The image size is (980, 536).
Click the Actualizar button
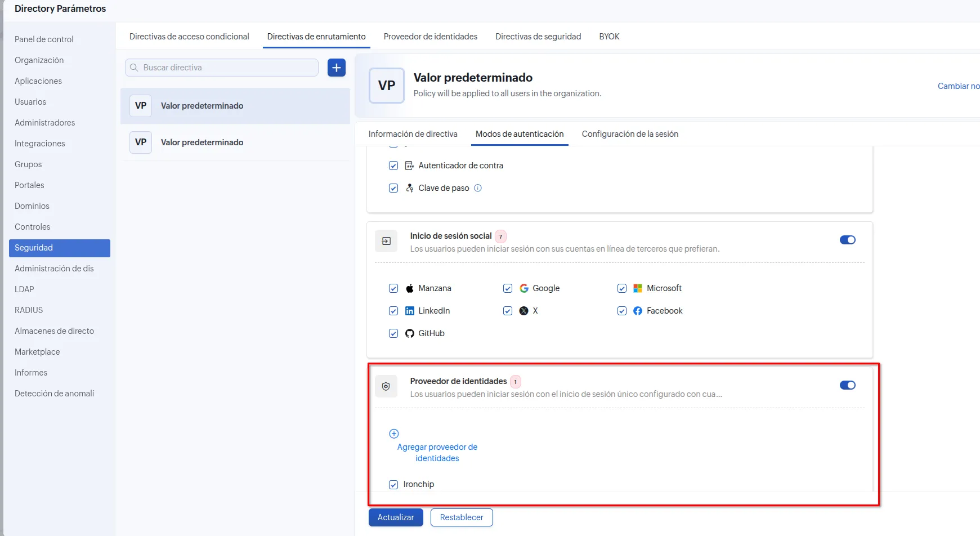396,517
